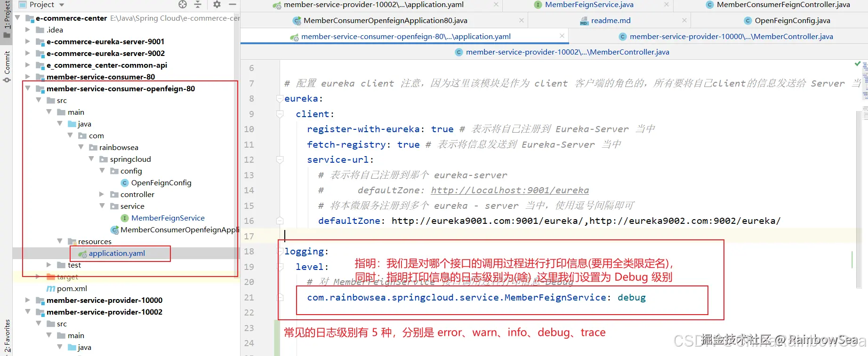Fold the client block at line 9
Image resolution: width=868 pixels, height=356 pixels.
280,114
